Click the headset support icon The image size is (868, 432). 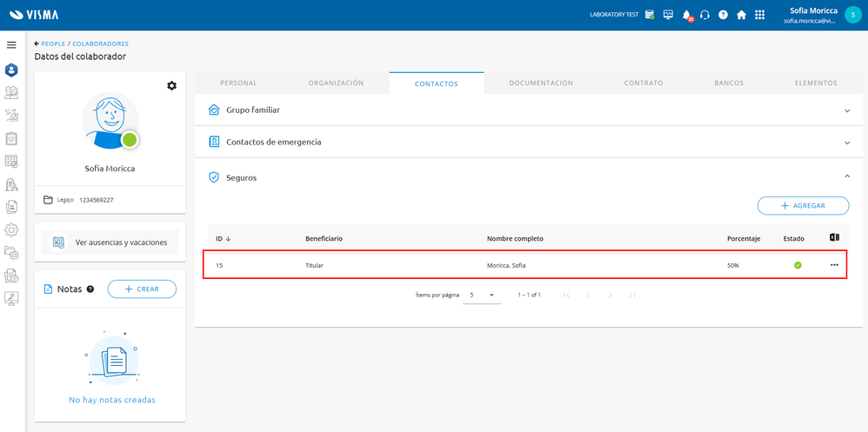point(704,15)
